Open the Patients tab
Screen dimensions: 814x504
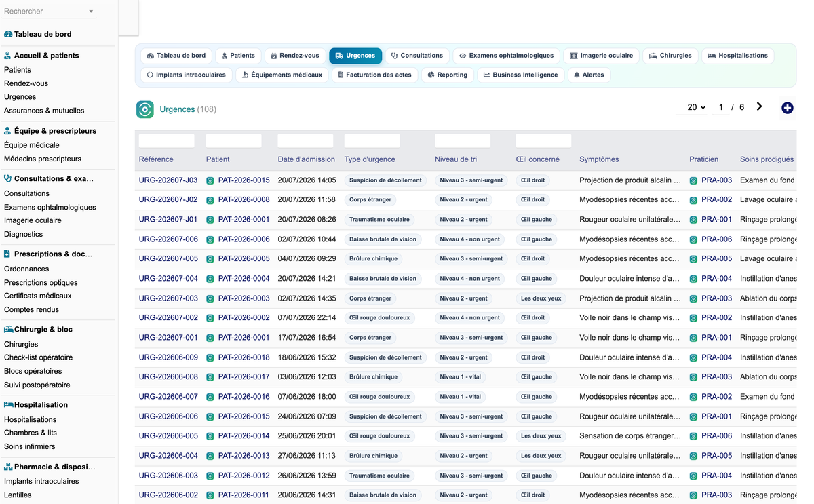click(238, 56)
